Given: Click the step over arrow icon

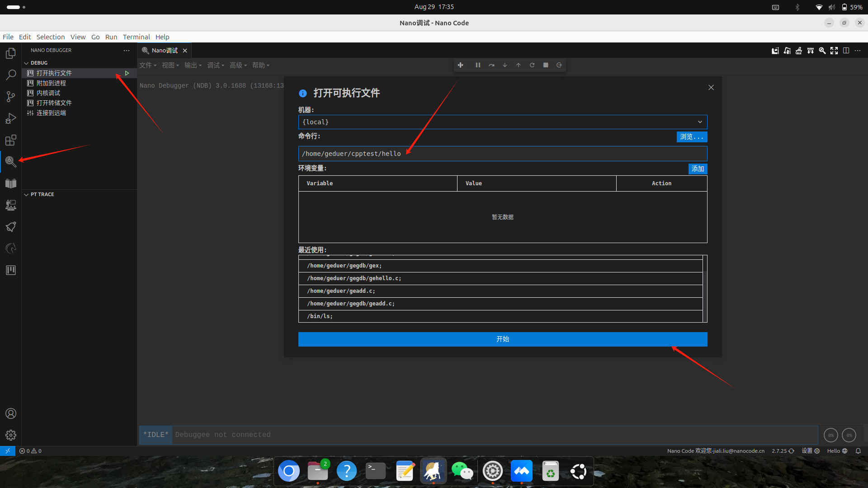Looking at the screenshot, I should tap(491, 65).
